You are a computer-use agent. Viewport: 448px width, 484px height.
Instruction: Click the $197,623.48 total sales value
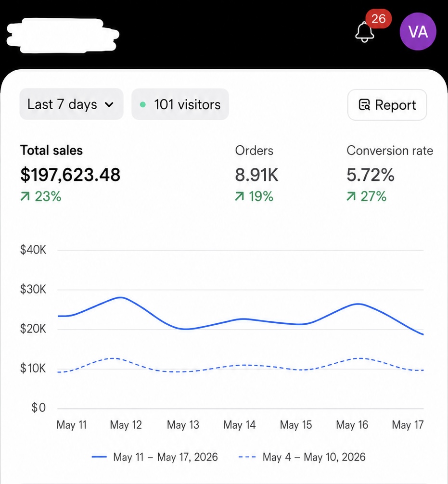[70, 175]
